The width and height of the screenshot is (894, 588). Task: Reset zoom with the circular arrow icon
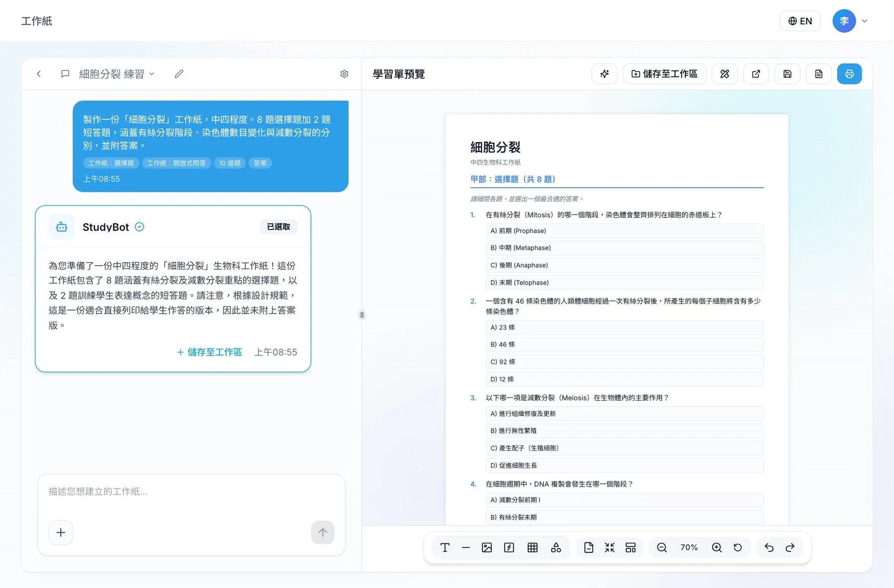pyautogui.click(x=738, y=547)
